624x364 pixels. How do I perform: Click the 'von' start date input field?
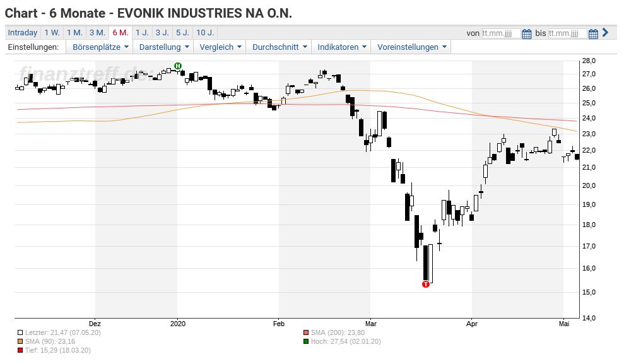500,33
